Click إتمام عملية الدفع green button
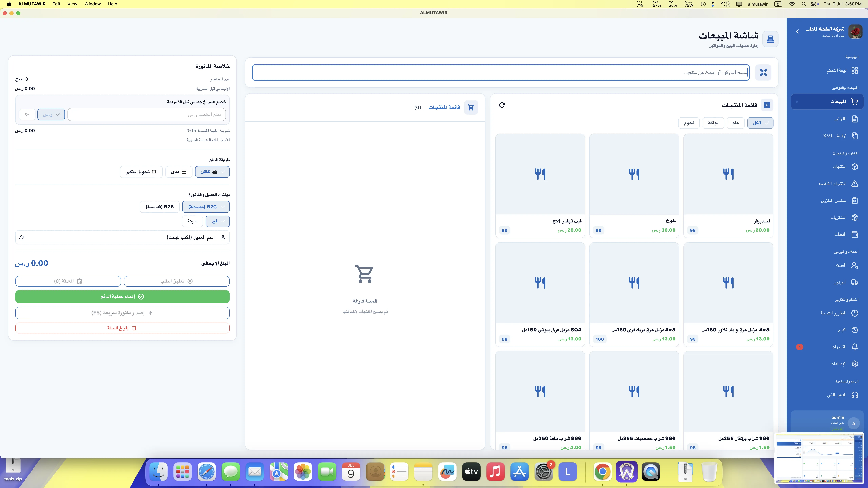 [122, 297]
